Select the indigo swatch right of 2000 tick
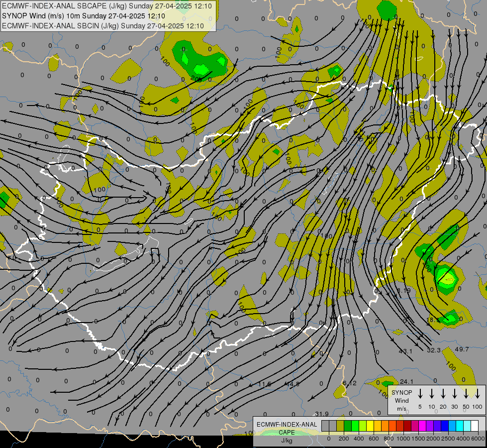The height and width of the screenshot is (448, 487). (437, 426)
